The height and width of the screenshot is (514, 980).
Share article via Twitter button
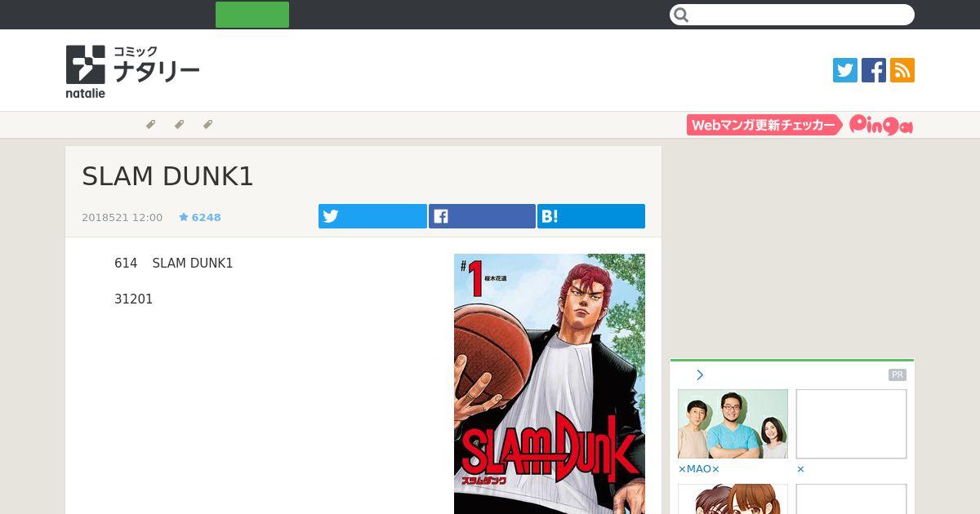pos(372,216)
